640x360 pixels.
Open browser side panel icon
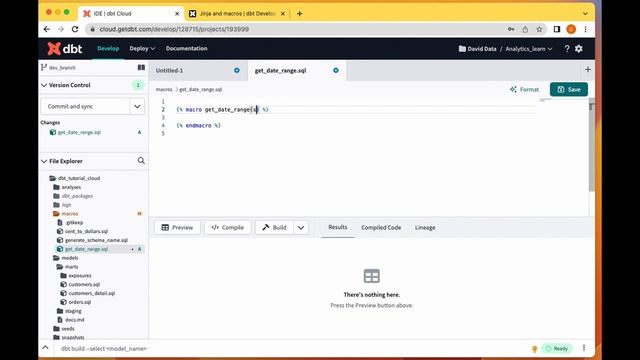coord(557,29)
